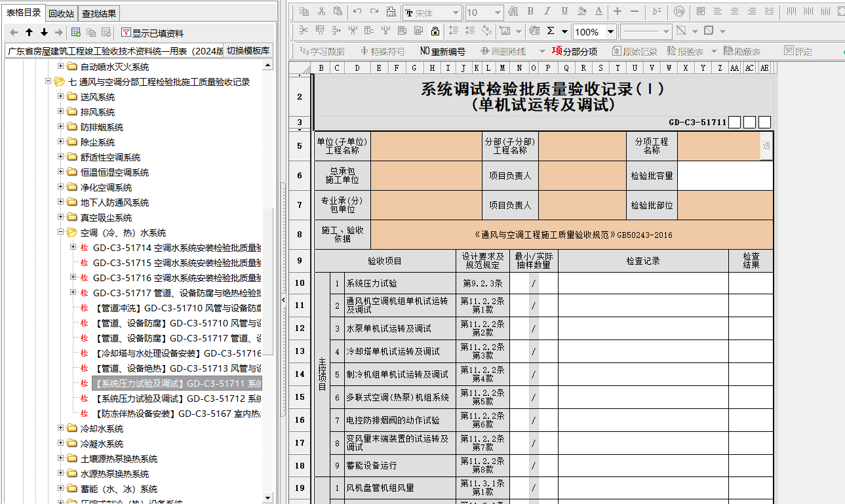The height and width of the screenshot is (504, 845).
Task: Click the 特殊符号 toolbar item
Action: [x=383, y=51]
